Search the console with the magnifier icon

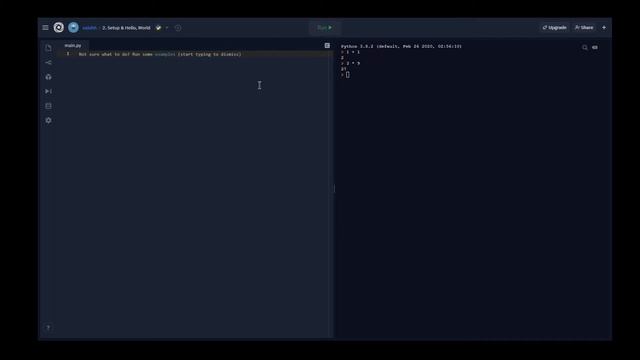point(584,47)
